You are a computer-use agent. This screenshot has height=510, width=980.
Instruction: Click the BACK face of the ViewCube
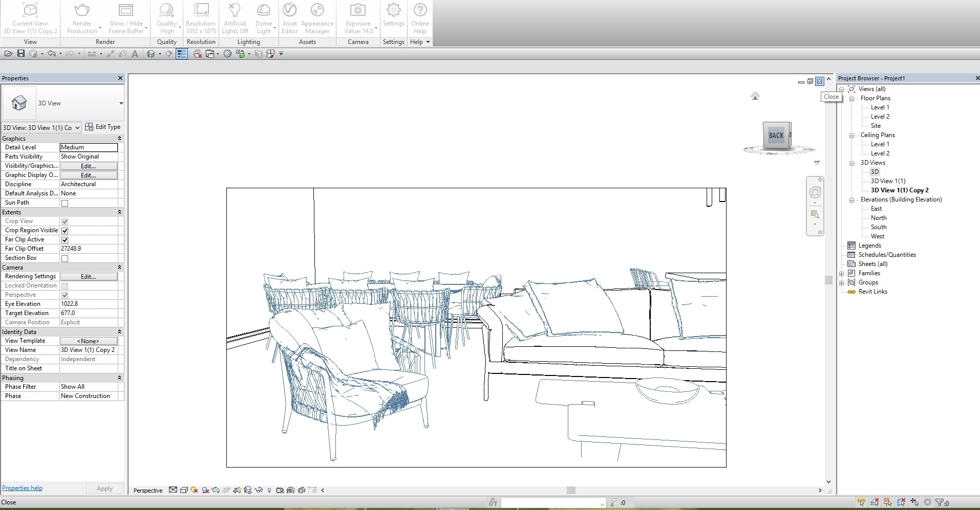[776, 135]
